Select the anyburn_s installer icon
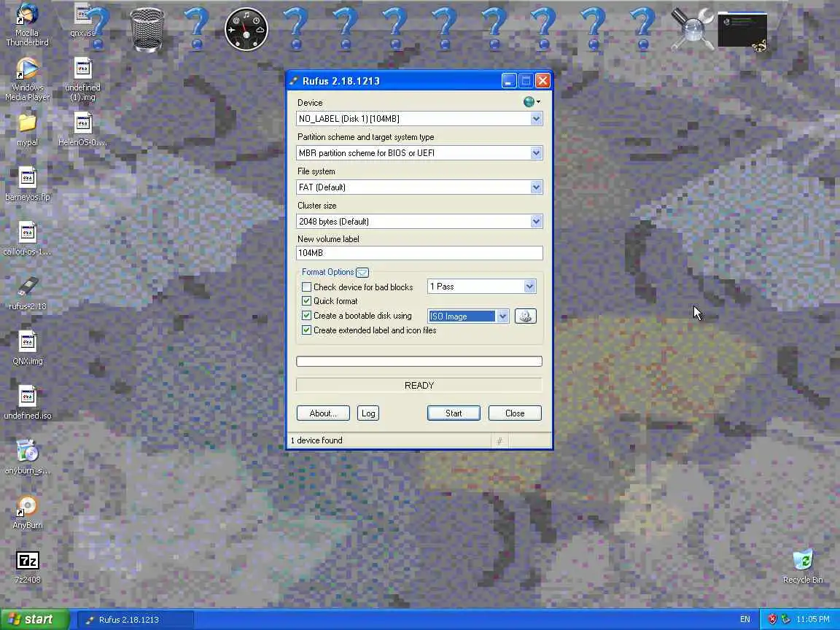This screenshot has height=630, width=840. pos(27,457)
